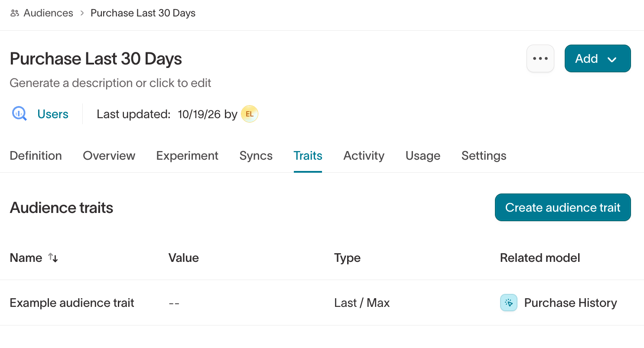Viewport: 644px width, 348px height.
Task: Open the Add dropdown button
Action: tap(598, 58)
